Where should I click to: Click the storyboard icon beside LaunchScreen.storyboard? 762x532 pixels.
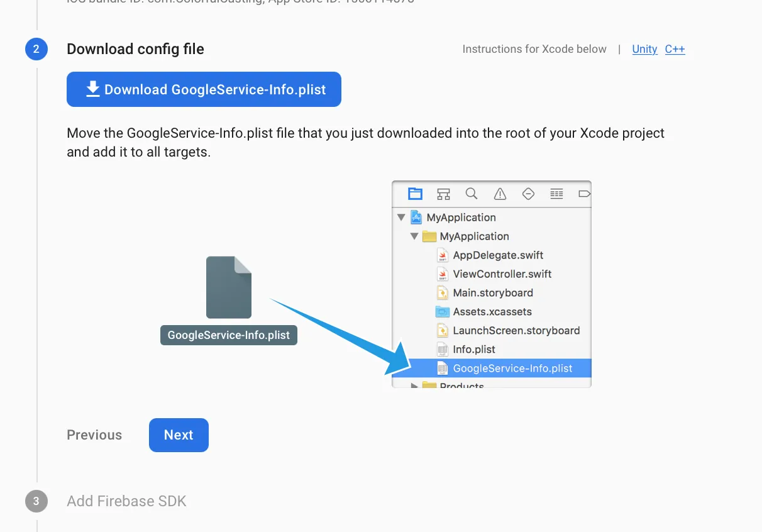click(x=443, y=331)
